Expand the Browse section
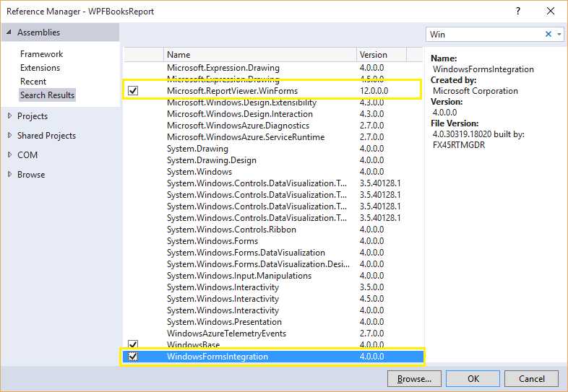 [x=9, y=175]
